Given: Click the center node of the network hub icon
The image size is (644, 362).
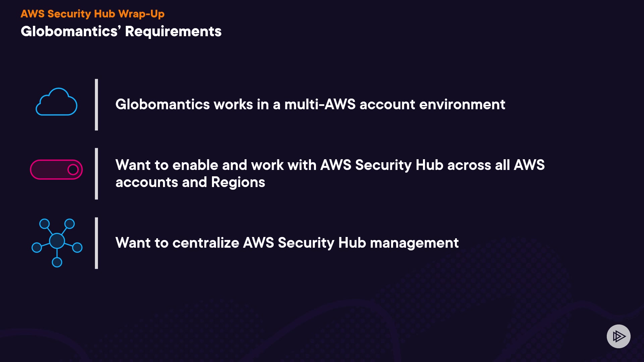Looking at the screenshot, I should tap(57, 240).
